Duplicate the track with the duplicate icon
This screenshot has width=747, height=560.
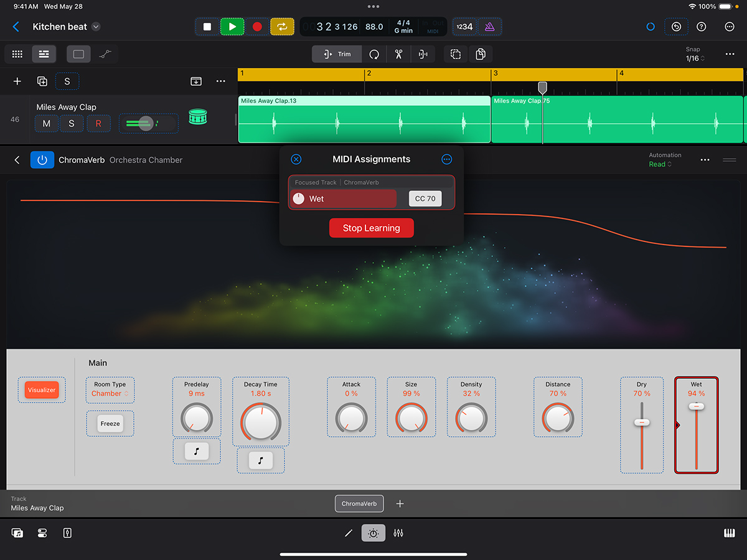pos(42,82)
